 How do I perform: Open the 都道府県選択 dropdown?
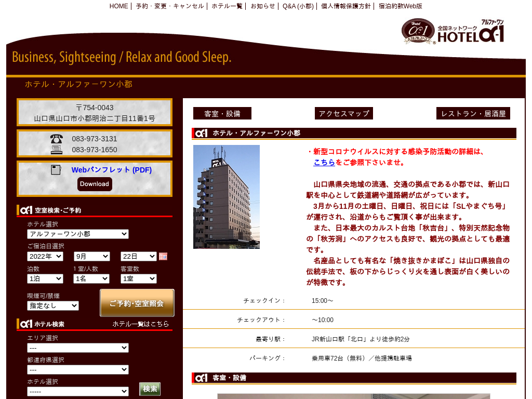tap(78, 369)
